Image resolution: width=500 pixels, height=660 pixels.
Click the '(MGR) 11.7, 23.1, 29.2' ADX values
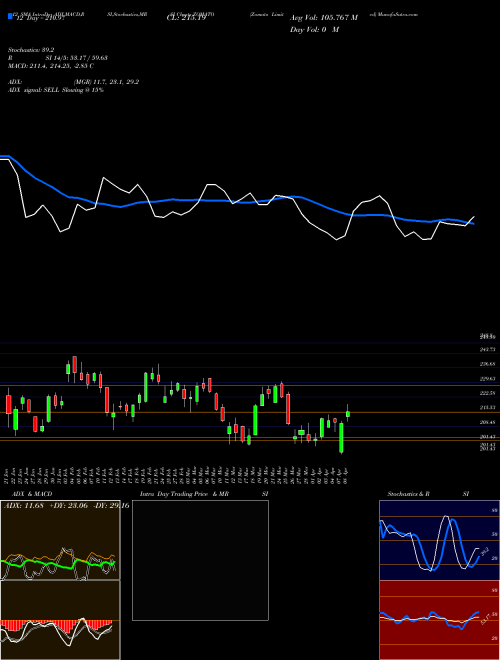tap(106, 82)
